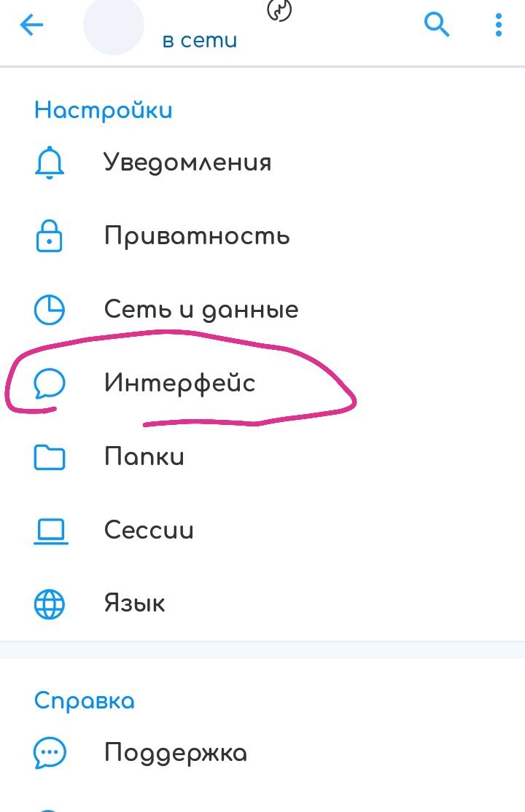Click the folder icon for Папки
This screenshot has height=812, width=525.
pyautogui.click(x=50, y=457)
